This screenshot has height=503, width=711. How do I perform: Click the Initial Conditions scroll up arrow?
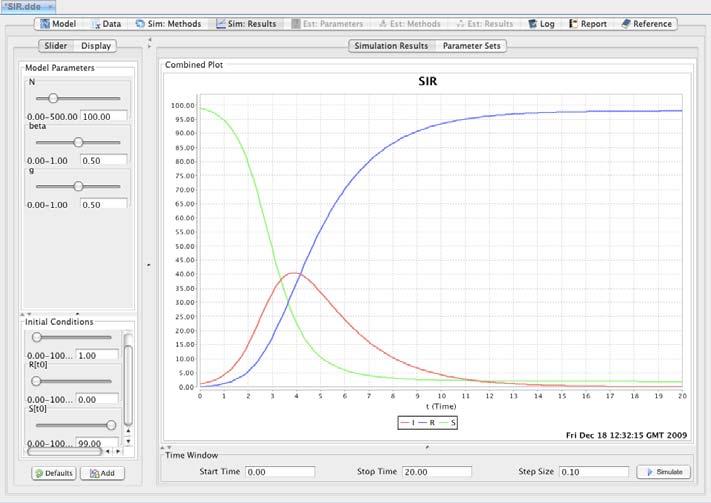[128, 431]
